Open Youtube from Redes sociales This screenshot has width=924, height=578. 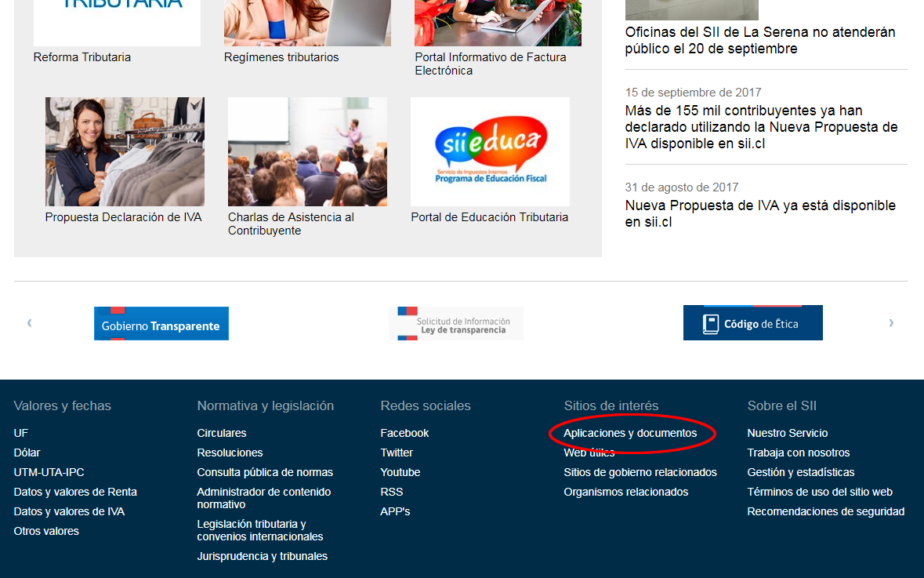click(x=400, y=472)
